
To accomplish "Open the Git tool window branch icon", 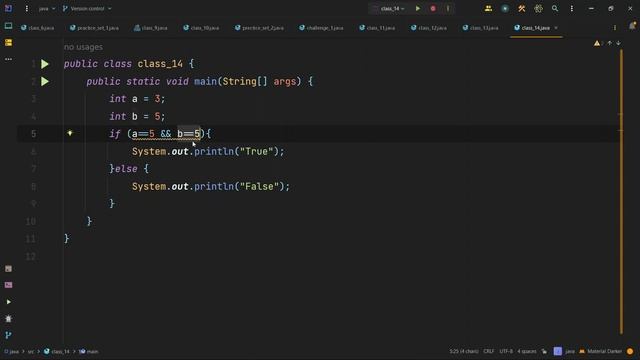I will click(8, 335).
